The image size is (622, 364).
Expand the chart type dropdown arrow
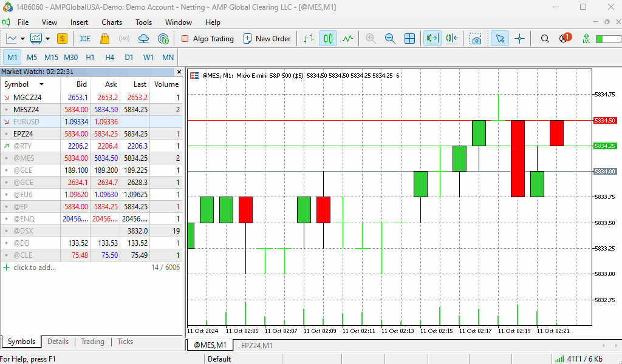[x=22, y=39]
